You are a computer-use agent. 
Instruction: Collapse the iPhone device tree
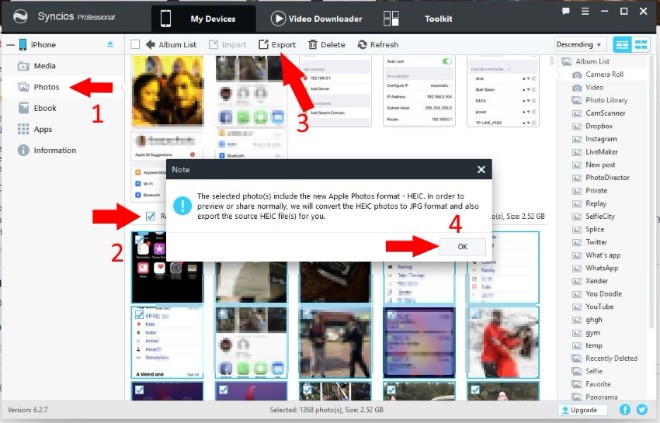click(x=9, y=45)
